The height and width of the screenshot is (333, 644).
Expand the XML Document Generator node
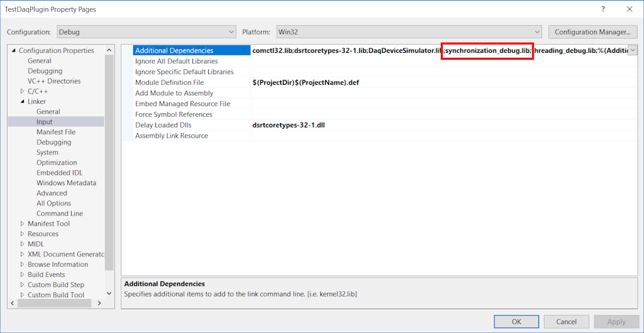click(22, 254)
